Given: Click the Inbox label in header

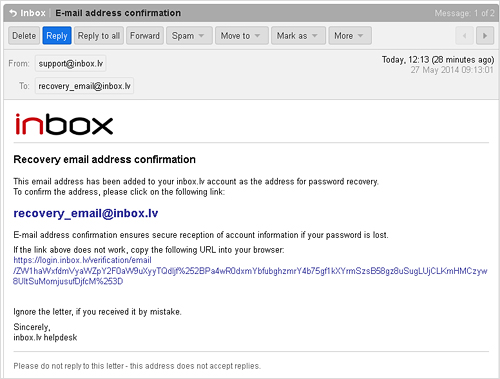Looking at the screenshot, I should 33,13.
